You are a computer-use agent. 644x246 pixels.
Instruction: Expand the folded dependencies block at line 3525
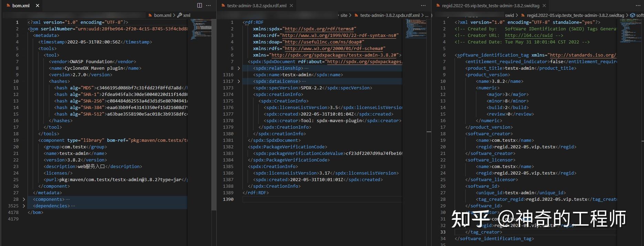[24, 206]
